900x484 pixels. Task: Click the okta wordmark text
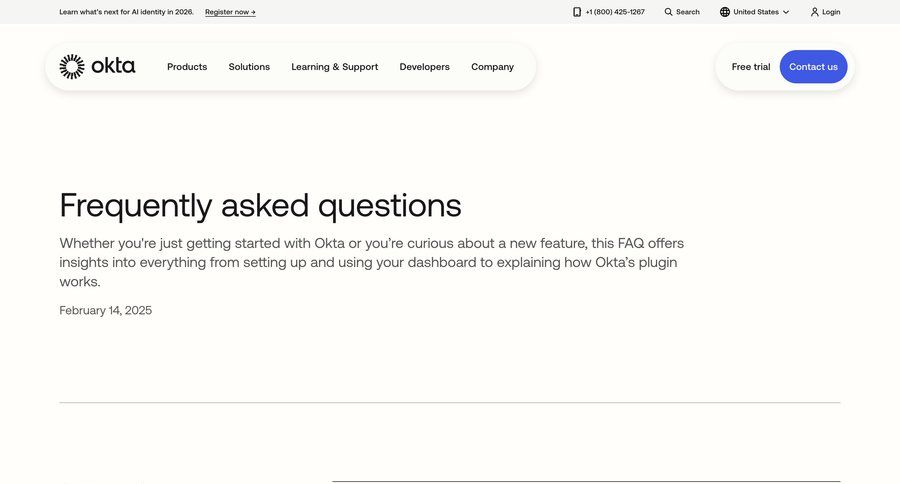(113, 66)
